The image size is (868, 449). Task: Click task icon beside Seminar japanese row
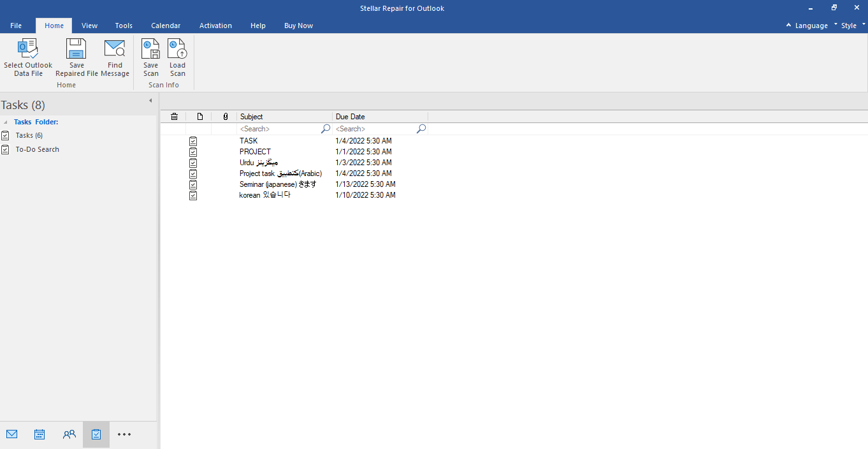click(x=193, y=184)
